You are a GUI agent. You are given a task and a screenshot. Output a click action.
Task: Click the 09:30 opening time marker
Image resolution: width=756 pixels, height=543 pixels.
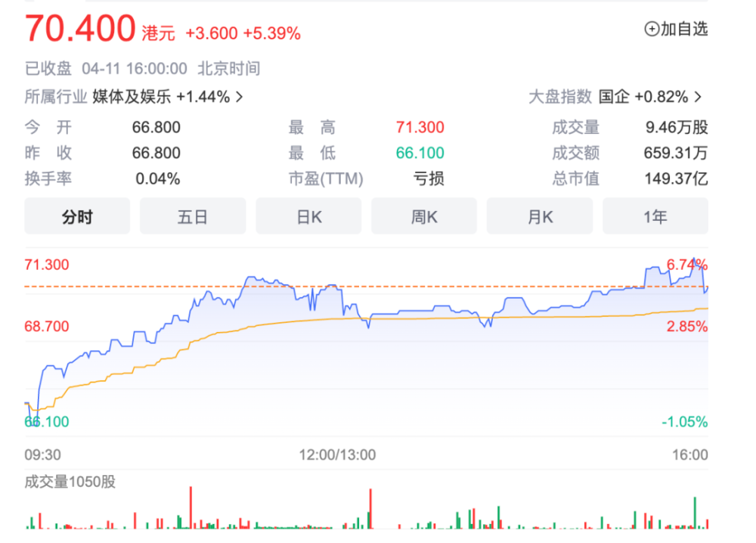[x=42, y=455]
